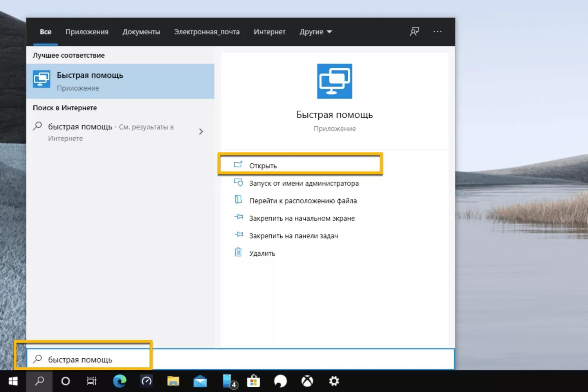Click the feedback person icon in search header
The height and width of the screenshot is (392, 588).
point(414,32)
